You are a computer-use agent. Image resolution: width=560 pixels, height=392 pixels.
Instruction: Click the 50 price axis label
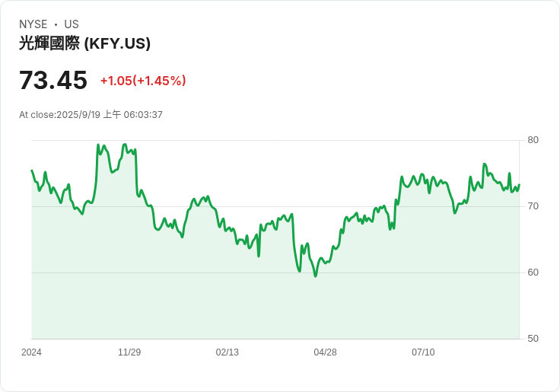[533, 339]
